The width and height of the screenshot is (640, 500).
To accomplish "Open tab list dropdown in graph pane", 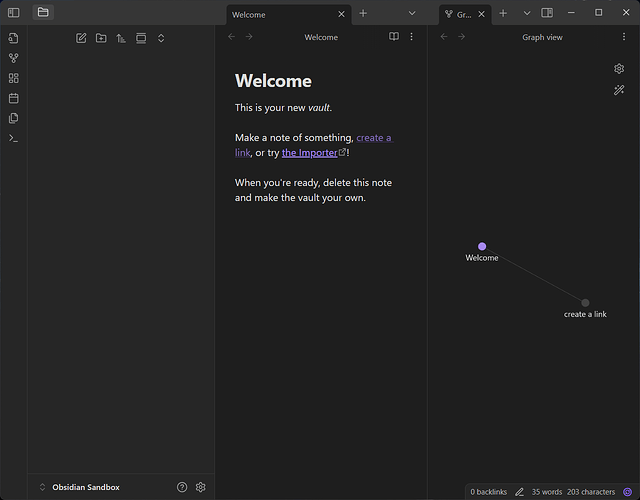I will point(527,13).
